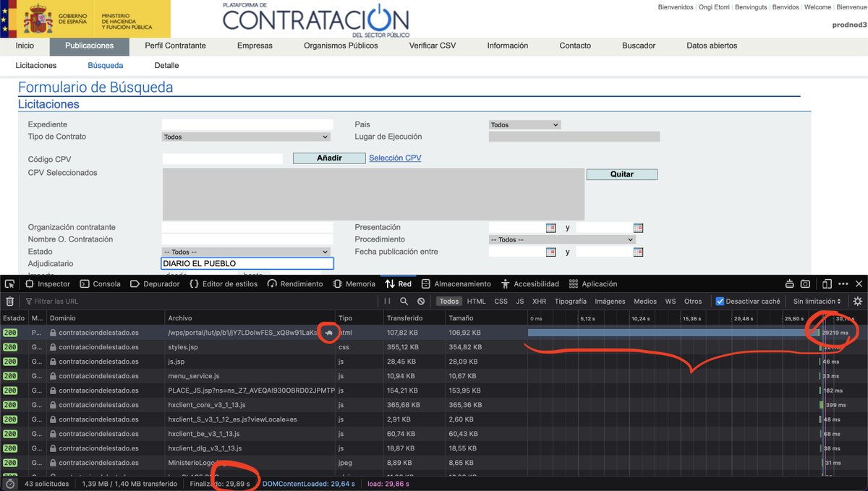Filter requests by Medios
Viewport: 868px width, 491px height.
tap(645, 301)
